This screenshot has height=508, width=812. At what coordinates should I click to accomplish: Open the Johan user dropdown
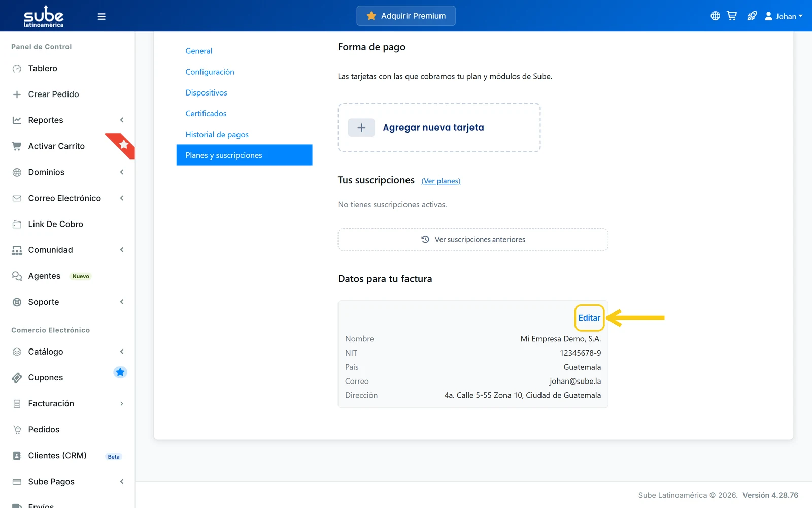coord(784,16)
